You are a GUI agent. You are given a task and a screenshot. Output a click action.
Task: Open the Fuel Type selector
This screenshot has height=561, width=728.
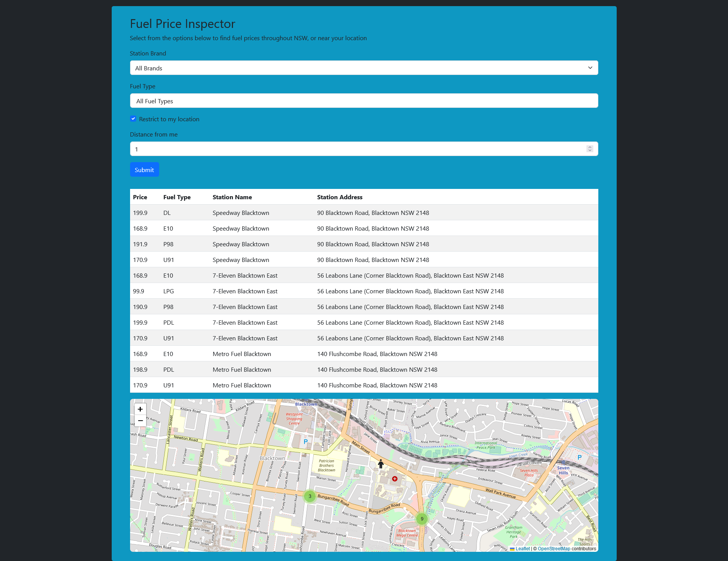[364, 101]
